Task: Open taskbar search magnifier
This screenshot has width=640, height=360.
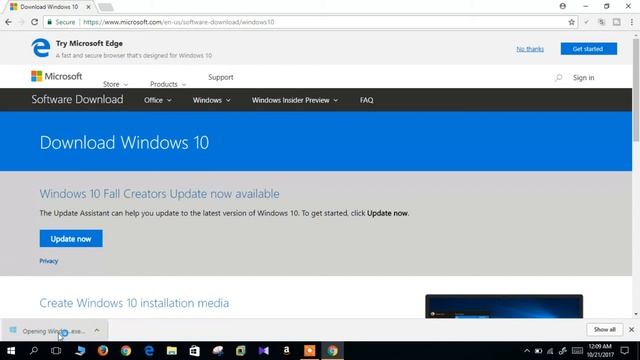Action: 34,351
